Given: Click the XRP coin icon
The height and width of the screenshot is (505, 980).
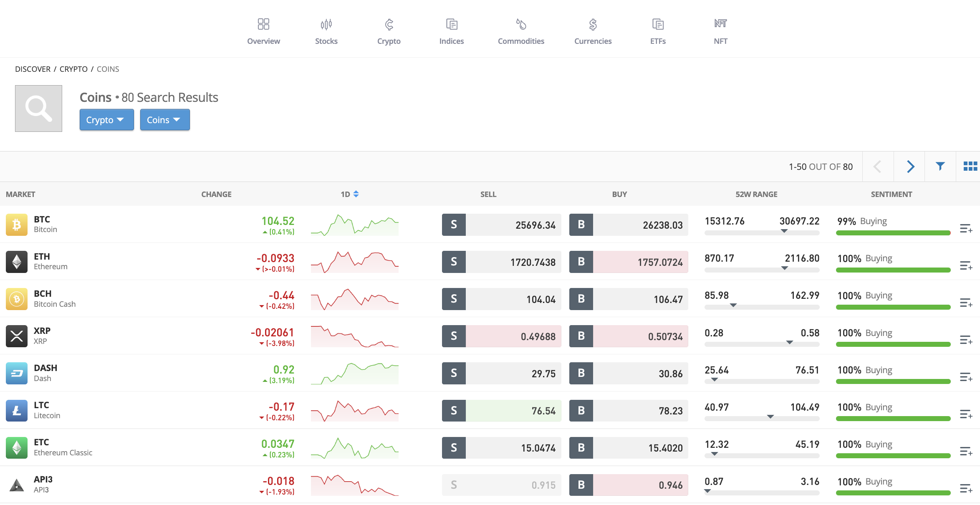Looking at the screenshot, I should coord(17,336).
